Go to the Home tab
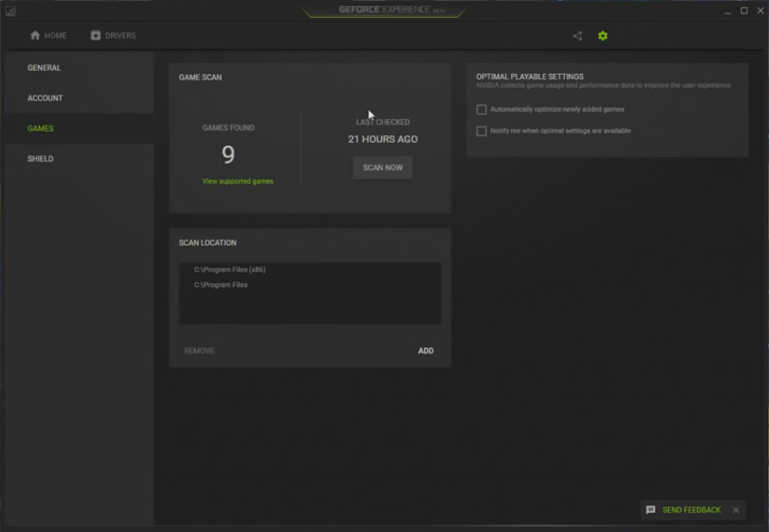This screenshot has height=532, width=769. [48, 36]
